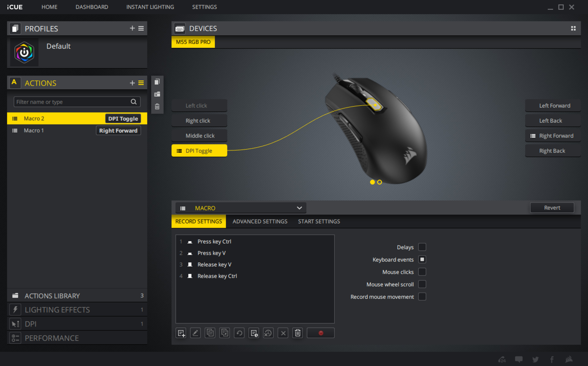Screen dimensions: 588x366
Task: Click the Default profile iCUE logo thumbnail
Action: pos(24,52)
